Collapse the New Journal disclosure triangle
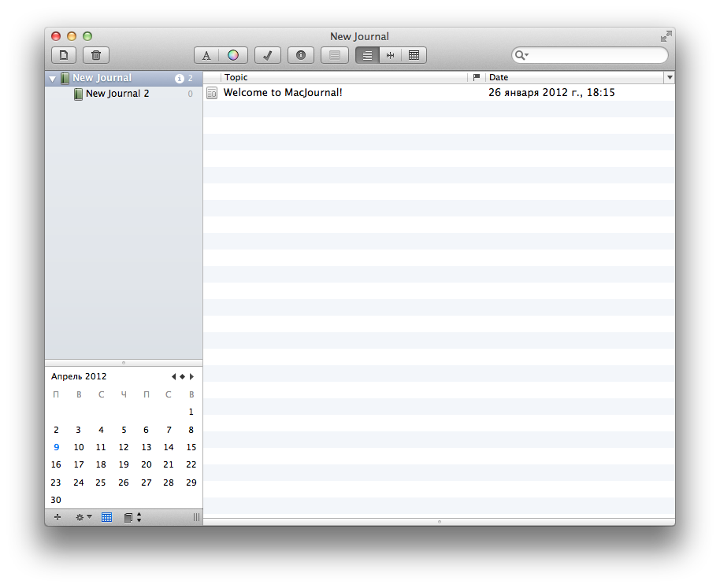Viewport: 720px width, 588px height. click(52, 79)
